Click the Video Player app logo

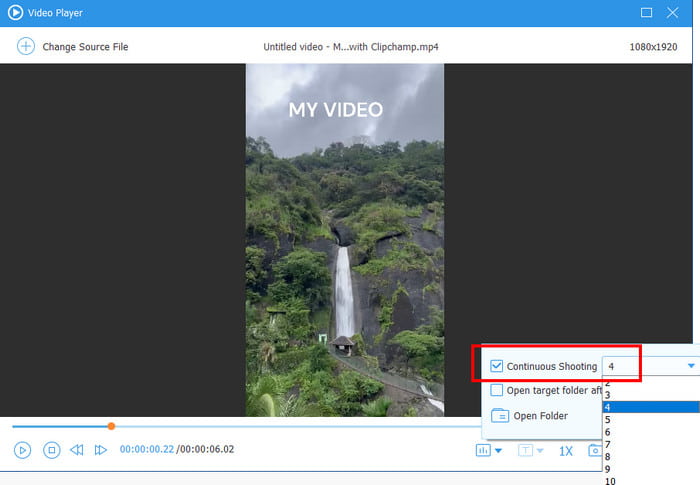tap(14, 12)
